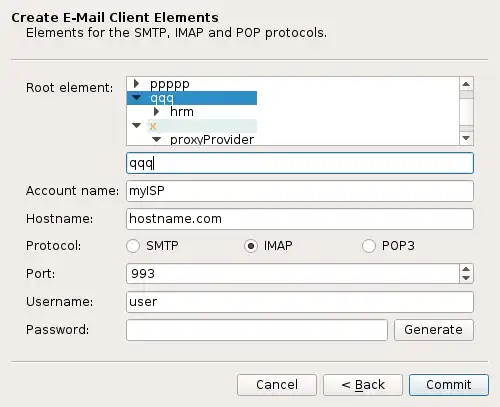This screenshot has width=500, height=407.
Task: Click the Commit button
Action: point(449,385)
